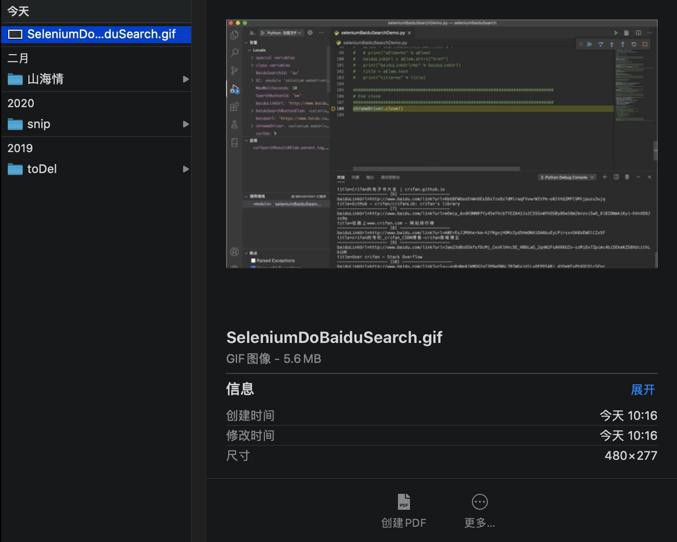Viewport: 677px width, 542px height.
Task: Click the 创建时间 label
Action: (x=250, y=415)
